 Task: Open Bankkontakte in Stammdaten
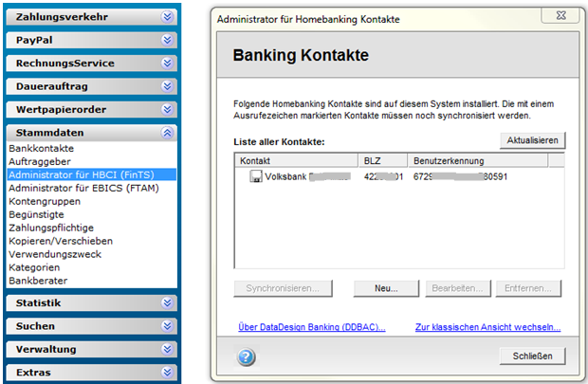click(41, 149)
